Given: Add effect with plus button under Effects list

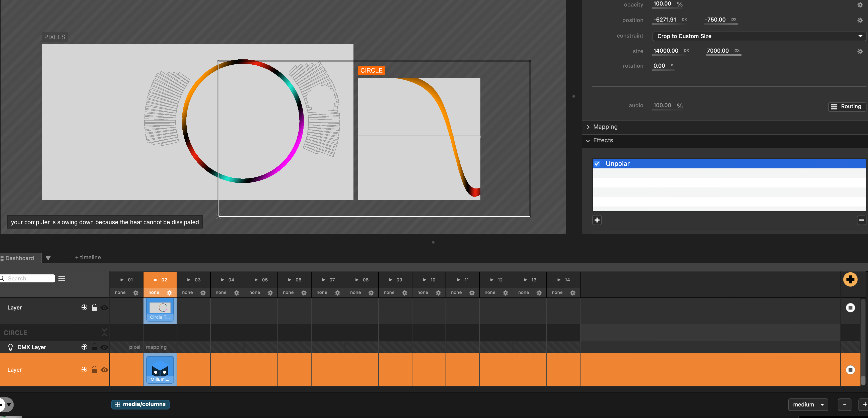Looking at the screenshot, I should (597, 220).
